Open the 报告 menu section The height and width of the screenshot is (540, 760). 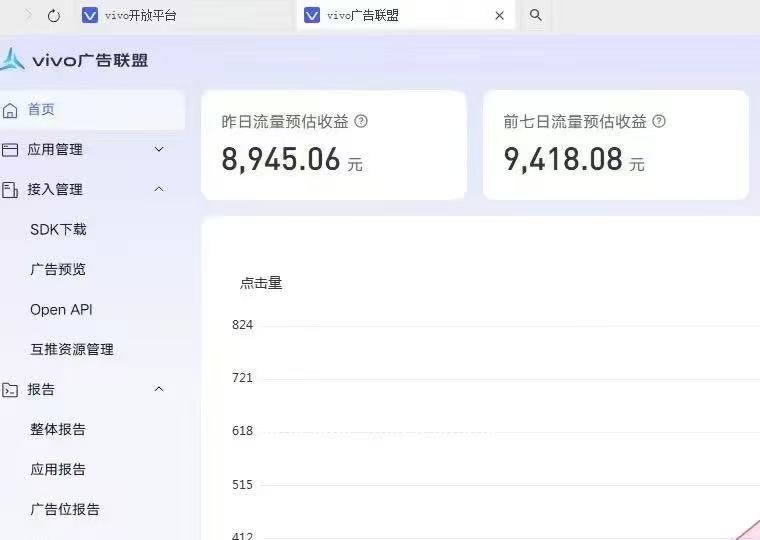(41, 389)
